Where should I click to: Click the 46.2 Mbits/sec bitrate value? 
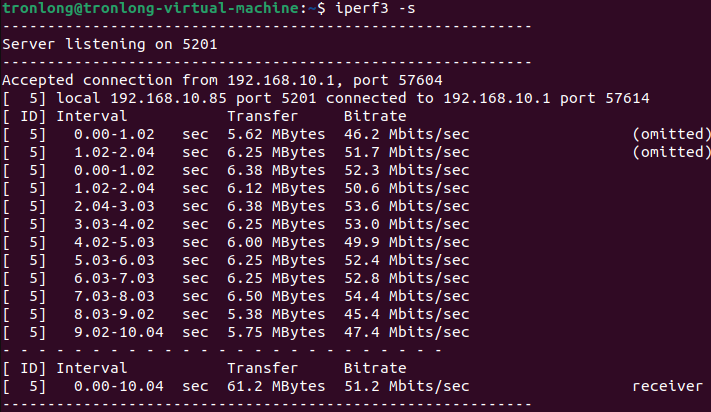tap(407, 134)
